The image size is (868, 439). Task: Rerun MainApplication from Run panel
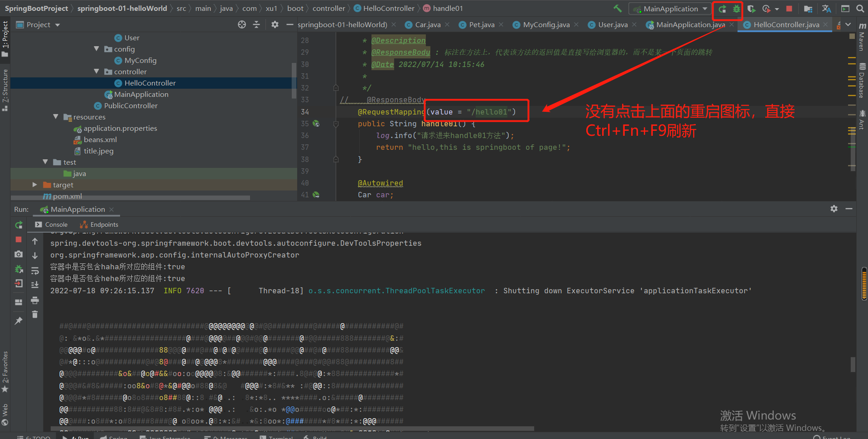coord(19,225)
